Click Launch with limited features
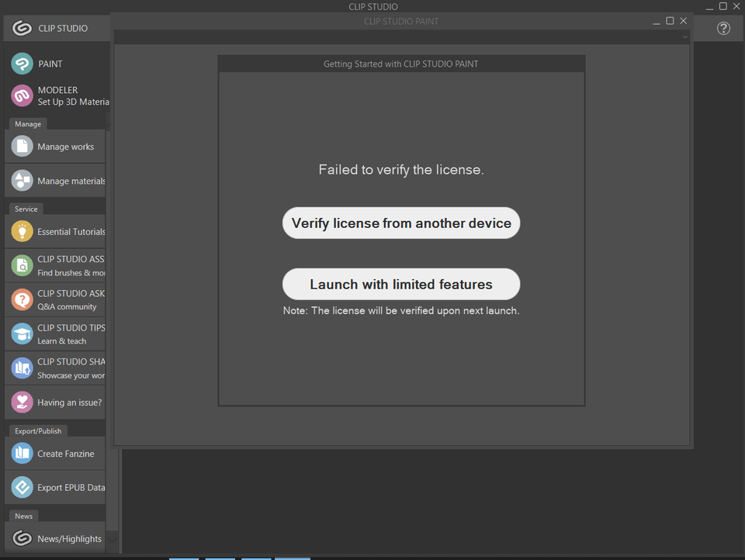745x560 pixels. [x=401, y=285]
